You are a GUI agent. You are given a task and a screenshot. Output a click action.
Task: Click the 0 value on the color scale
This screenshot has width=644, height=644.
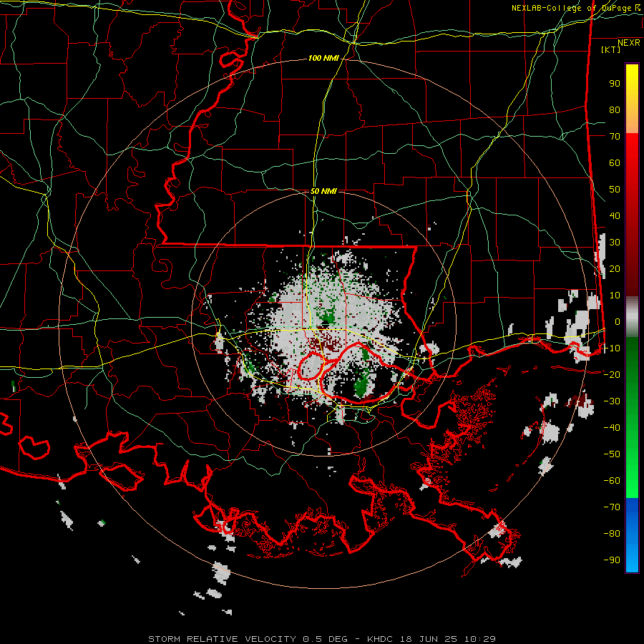[618, 321]
